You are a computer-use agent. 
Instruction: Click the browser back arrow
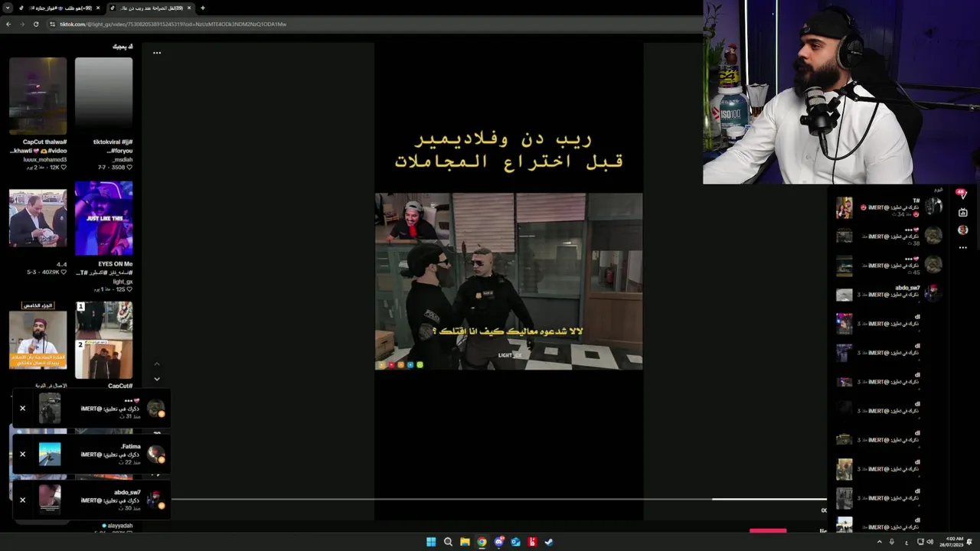[8, 24]
